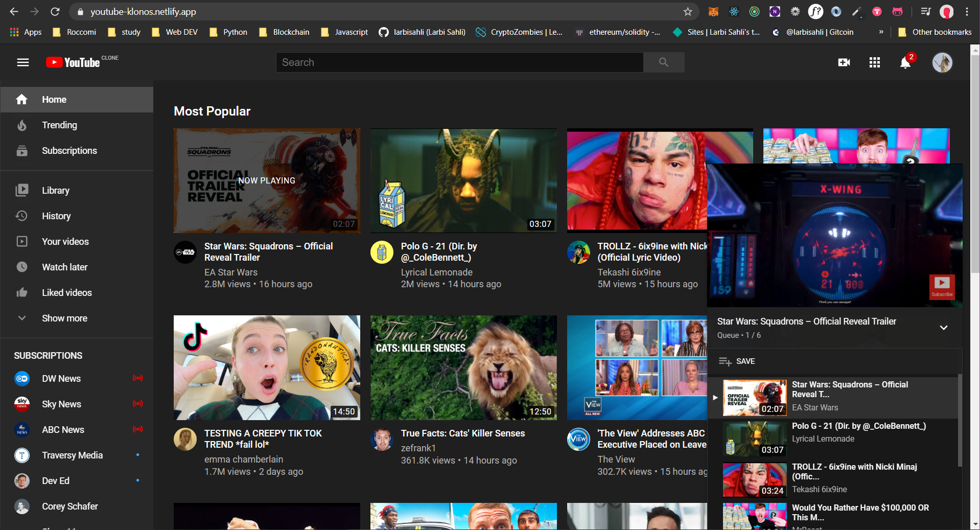980x530 pixels.
Task: Click the Liked videos thumbs-up icon
Action: click(21, 292)
